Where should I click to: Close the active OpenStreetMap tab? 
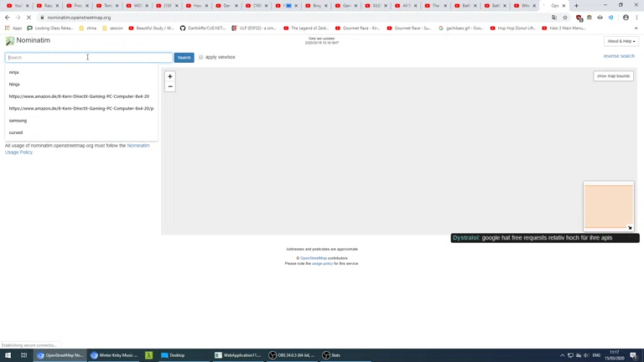pyautogui.click(x=563, y=6)
